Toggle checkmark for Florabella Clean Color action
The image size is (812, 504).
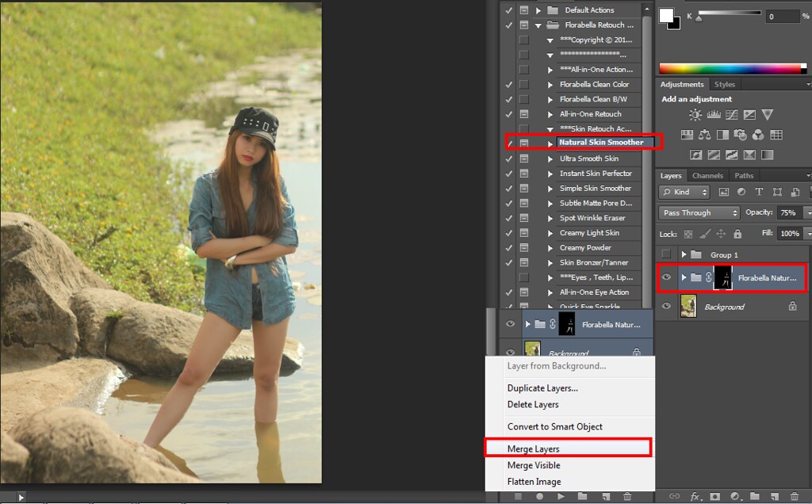point(509,84)
